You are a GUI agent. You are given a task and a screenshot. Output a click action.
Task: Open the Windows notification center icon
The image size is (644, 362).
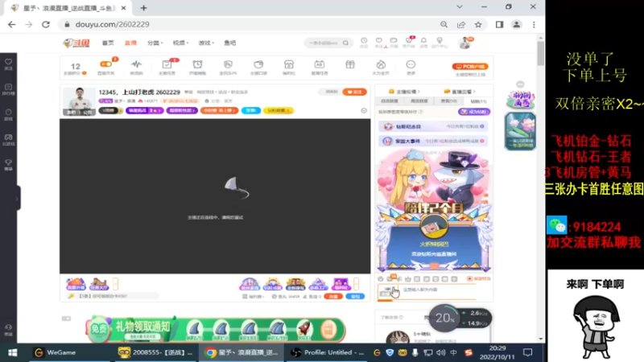click(528, 352)
